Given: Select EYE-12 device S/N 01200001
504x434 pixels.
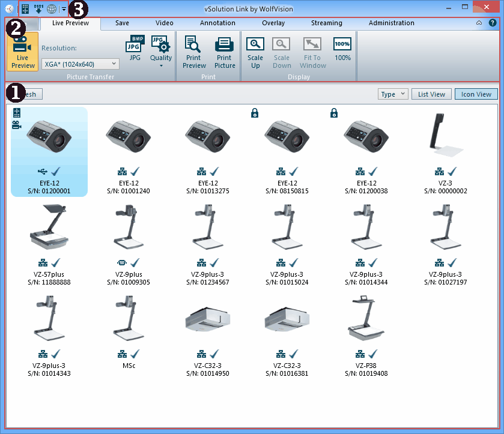Looking at the screenshot, I should click(49, 152).
